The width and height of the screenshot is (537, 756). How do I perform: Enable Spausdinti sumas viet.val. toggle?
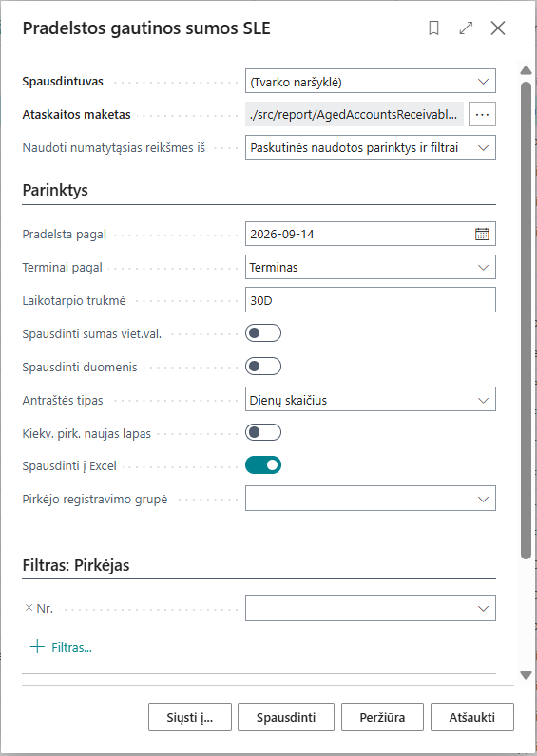click(x=263, y=333)
